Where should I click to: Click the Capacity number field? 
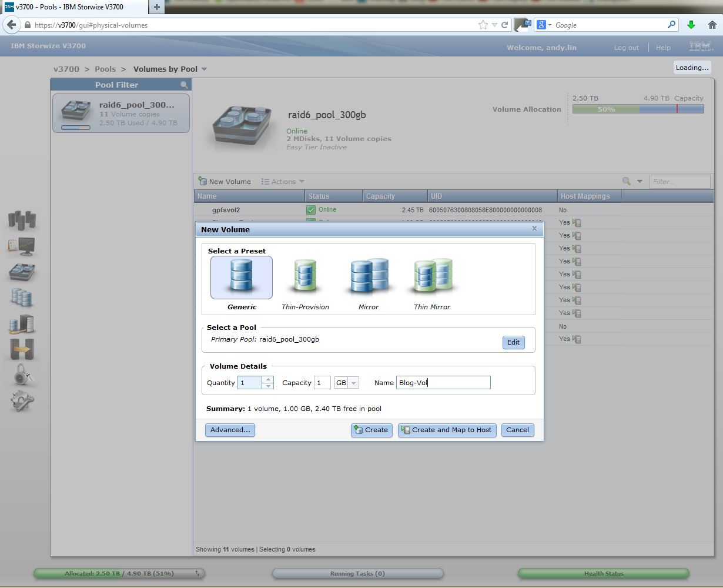click(x=322, y=383)
